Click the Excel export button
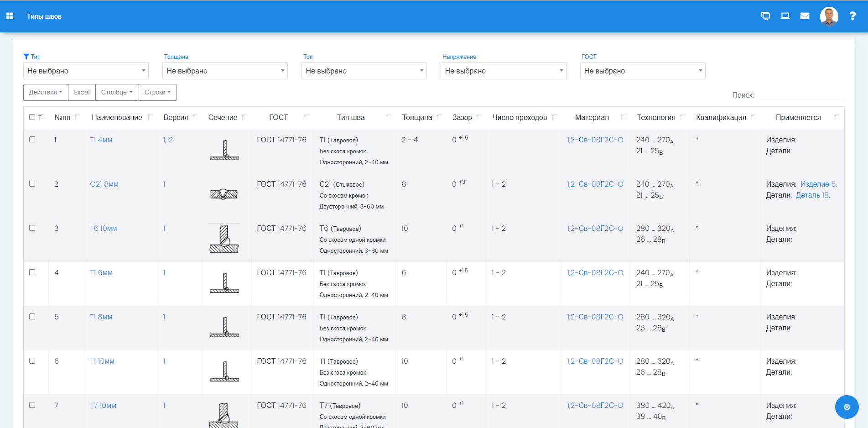Viewport: 868px width, 428px height. [81, 92]
